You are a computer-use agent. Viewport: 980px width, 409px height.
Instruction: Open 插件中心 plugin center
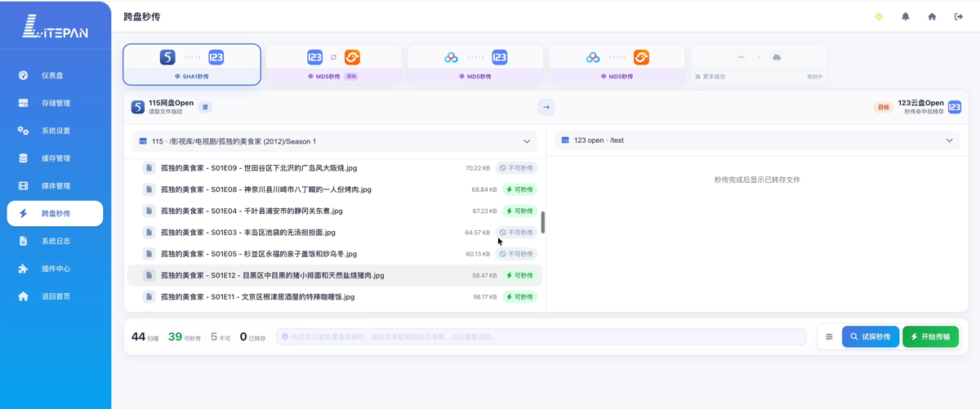tap(55, 269)
